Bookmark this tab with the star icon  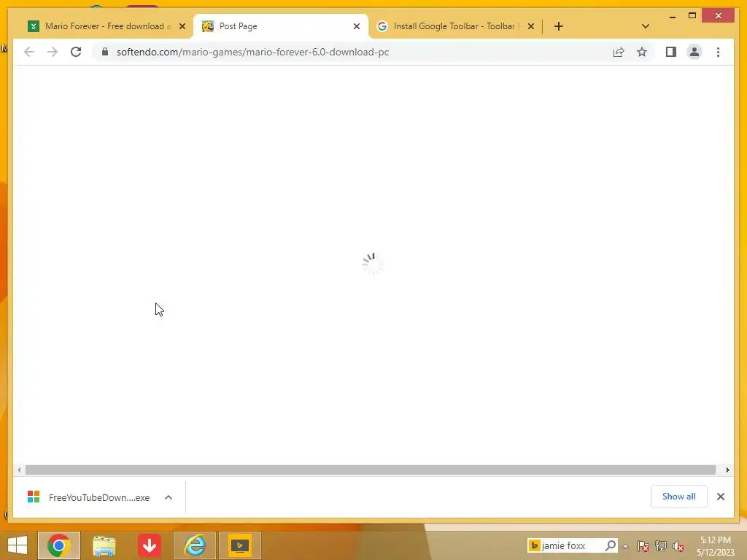(642, 52)
